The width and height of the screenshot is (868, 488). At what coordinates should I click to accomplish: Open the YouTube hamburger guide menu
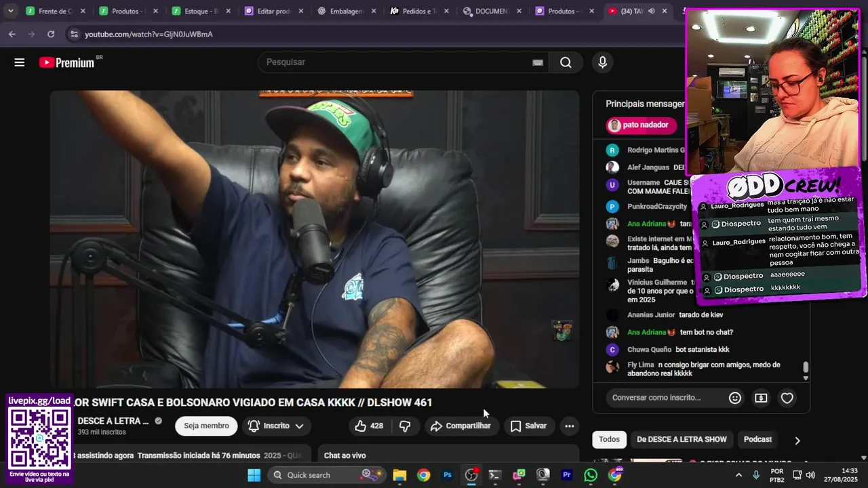(19, 62)
